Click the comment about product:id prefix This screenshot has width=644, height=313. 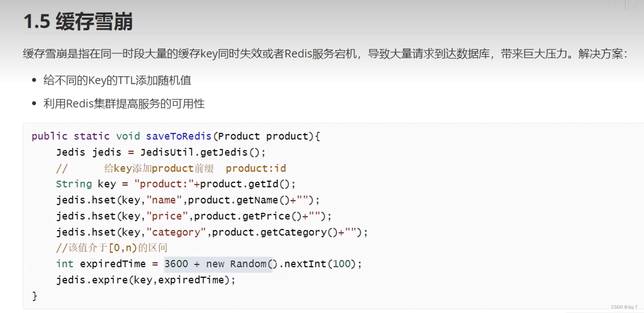(171, 168)
